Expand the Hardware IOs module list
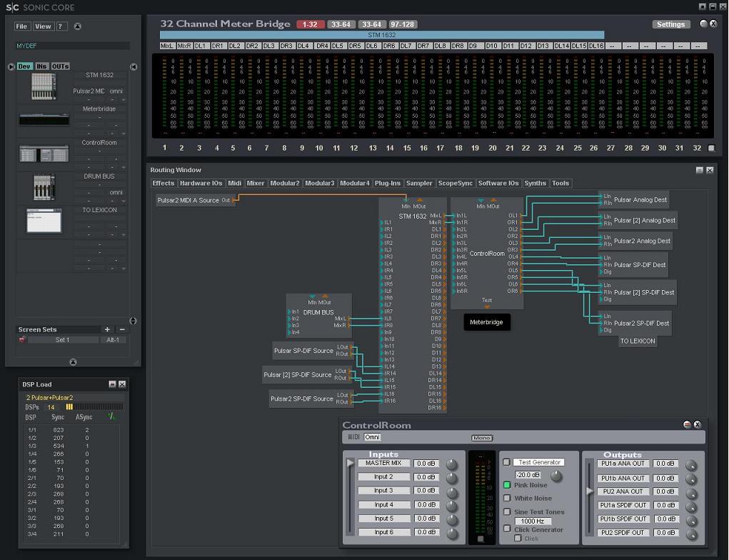 [x=201, y=184]
